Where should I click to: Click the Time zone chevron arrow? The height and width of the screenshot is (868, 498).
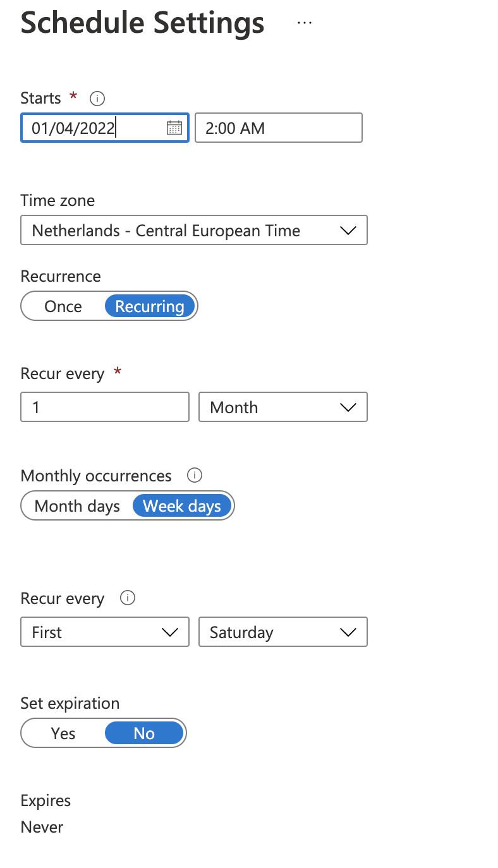tap(348, 230)
